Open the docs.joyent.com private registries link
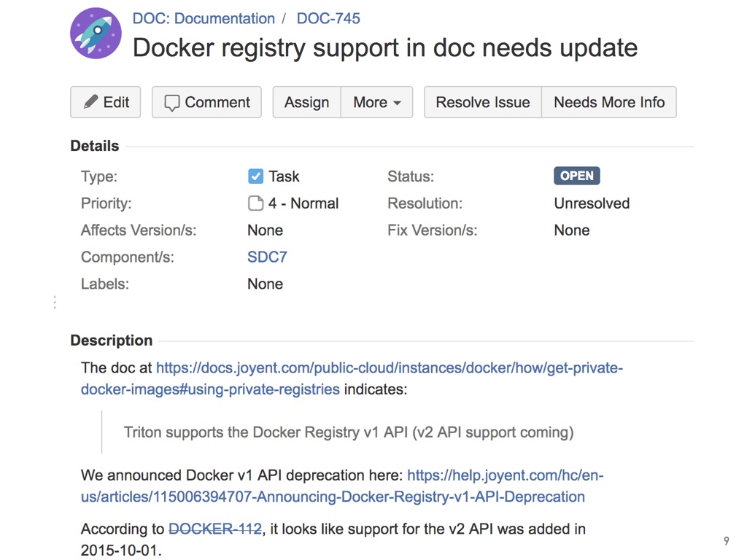Screen dimensions: 747x560 pos(389,368)
